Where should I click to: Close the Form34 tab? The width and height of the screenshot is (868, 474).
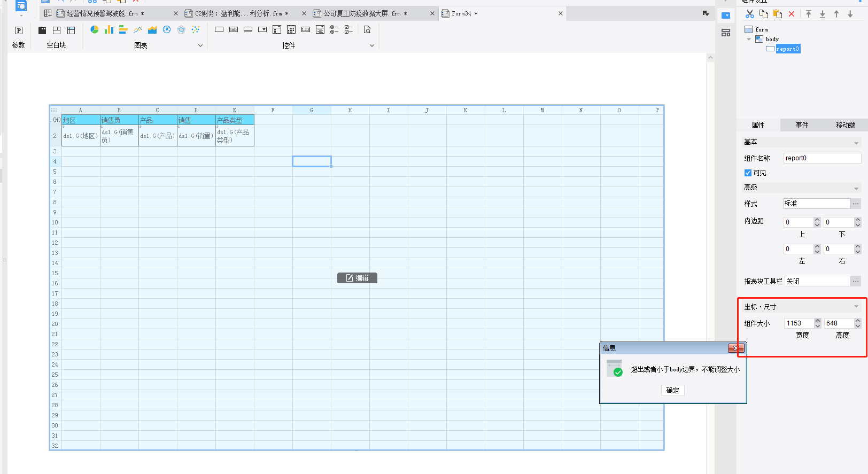pyautogui.click(x=561, y=13)
